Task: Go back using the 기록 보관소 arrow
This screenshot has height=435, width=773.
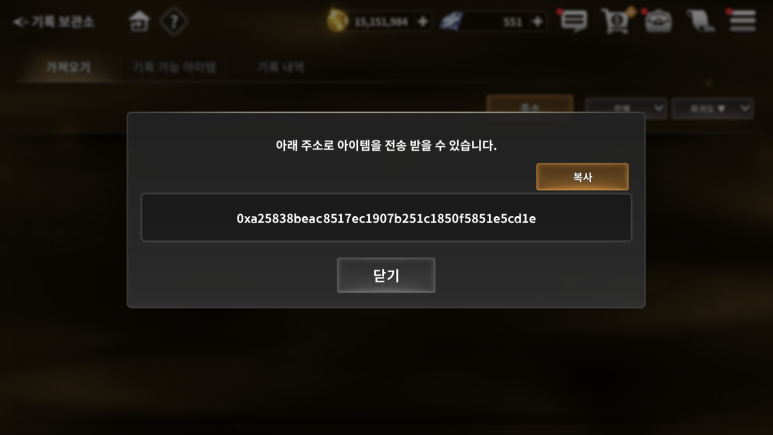Action: pyautogui.click(x=20, y=22)
